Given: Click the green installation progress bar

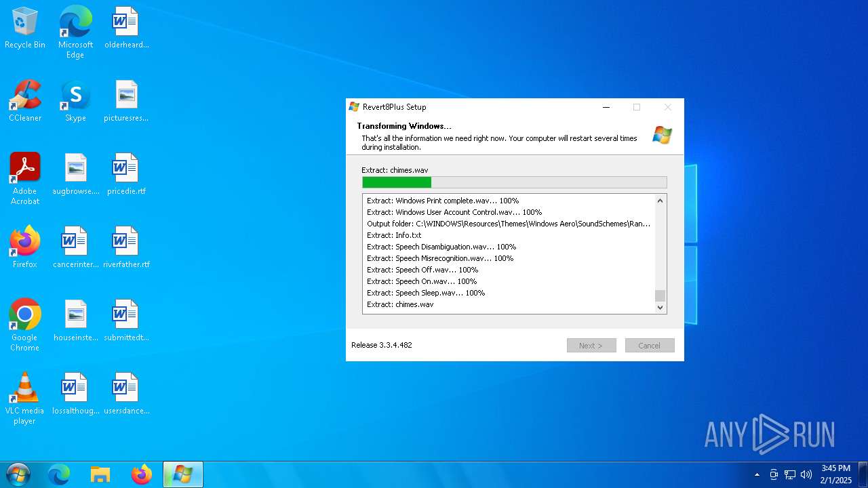Looking at the screenshot, I should pos(515,182).
